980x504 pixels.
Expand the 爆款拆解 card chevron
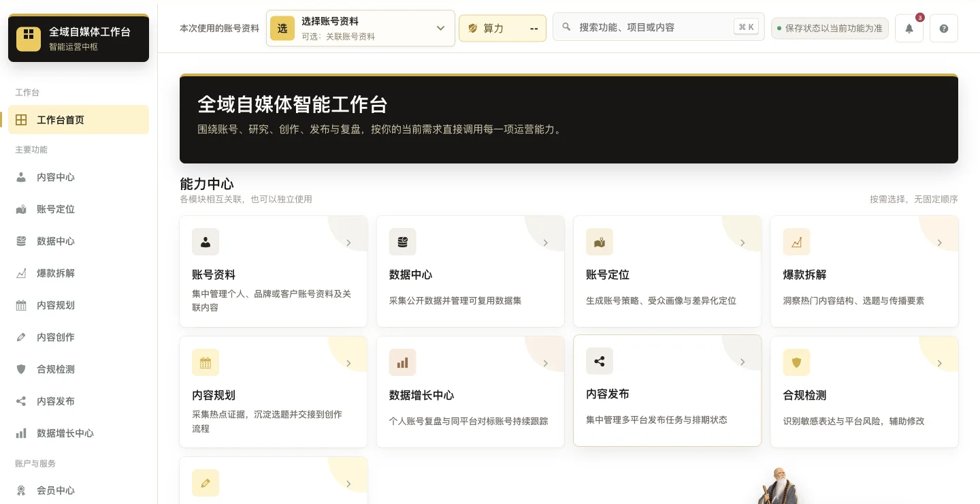(x=939, y=243)
